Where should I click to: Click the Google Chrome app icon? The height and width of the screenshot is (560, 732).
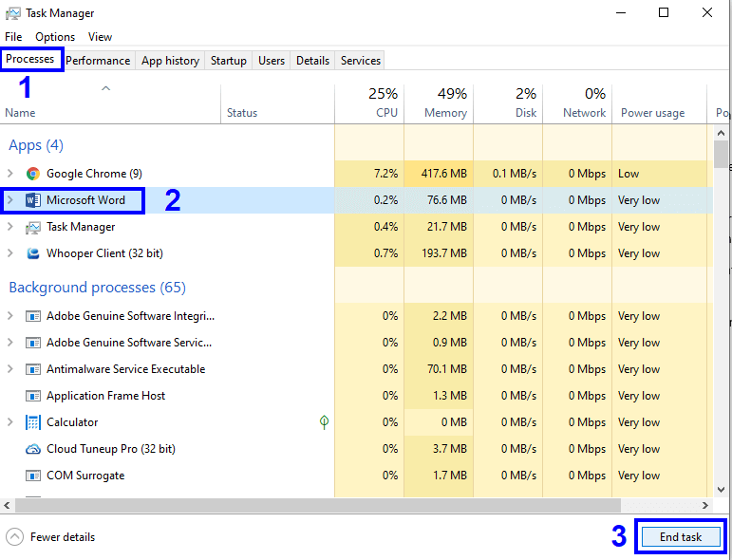click(x=32, y=174)
